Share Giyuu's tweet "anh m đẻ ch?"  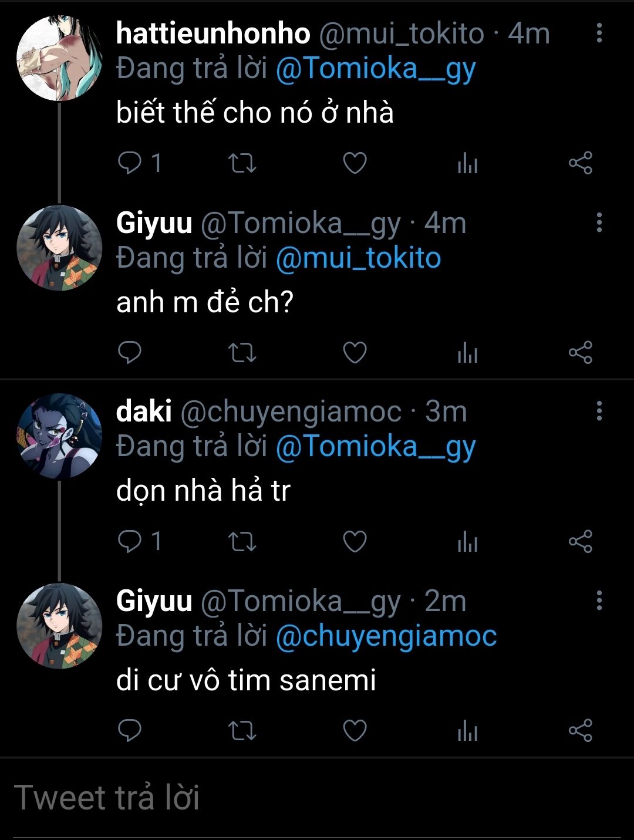pos(581,353)
